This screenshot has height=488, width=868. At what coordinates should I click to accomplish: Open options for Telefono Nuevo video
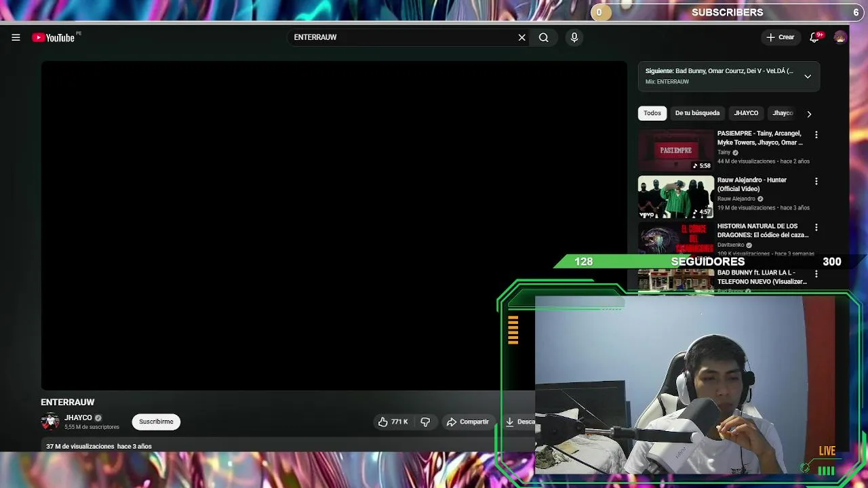pos(816,274)
